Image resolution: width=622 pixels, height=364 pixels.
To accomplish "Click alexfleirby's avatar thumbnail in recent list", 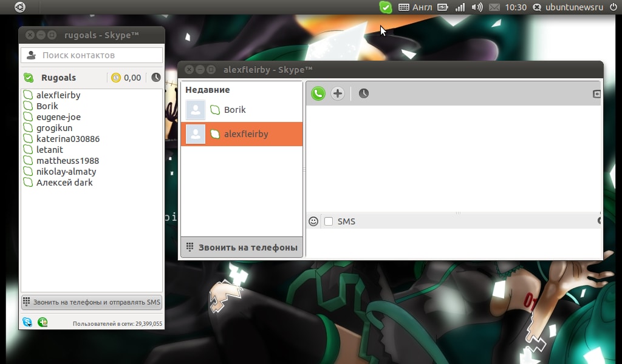I will 196,134.
